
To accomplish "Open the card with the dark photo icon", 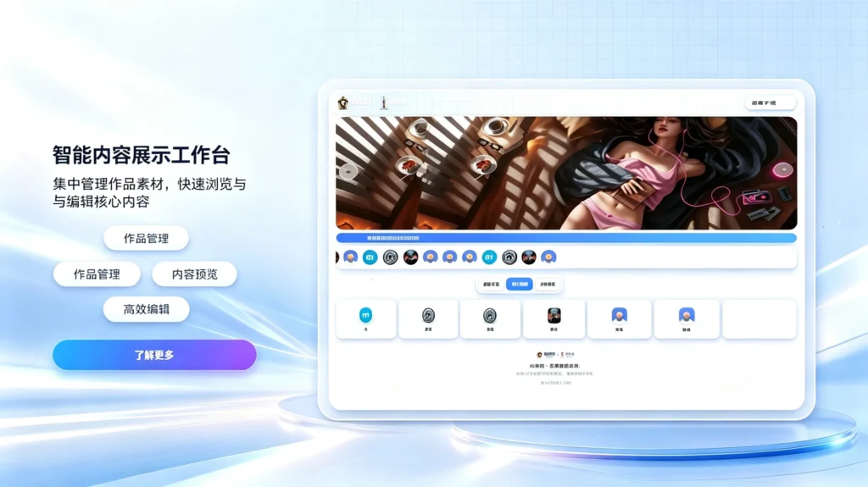I will (x=554, y=318).
